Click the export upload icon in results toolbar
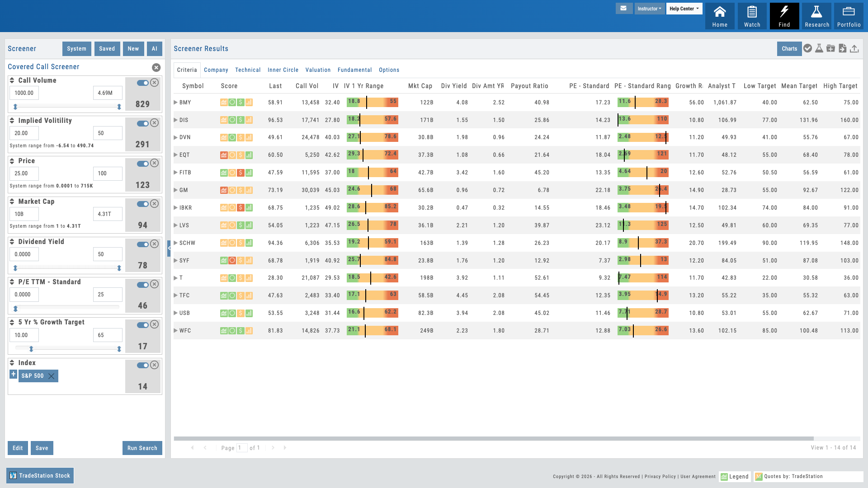The height and width of the screenshot is (488, 868). point(854,48)
